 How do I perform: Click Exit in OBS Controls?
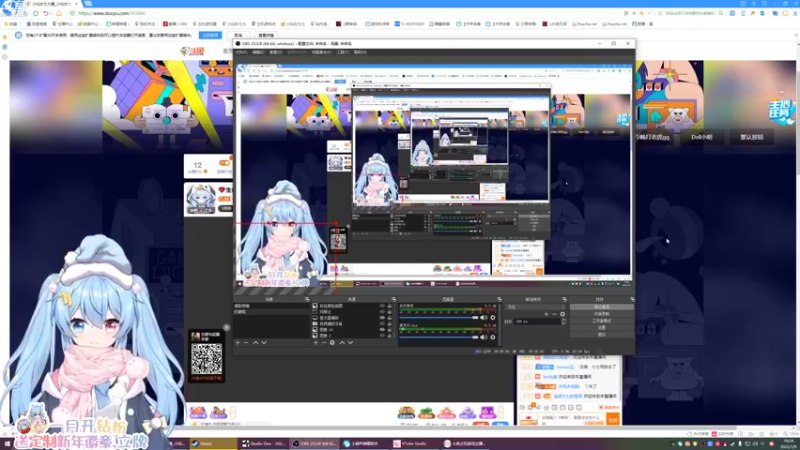coord(602,335)
